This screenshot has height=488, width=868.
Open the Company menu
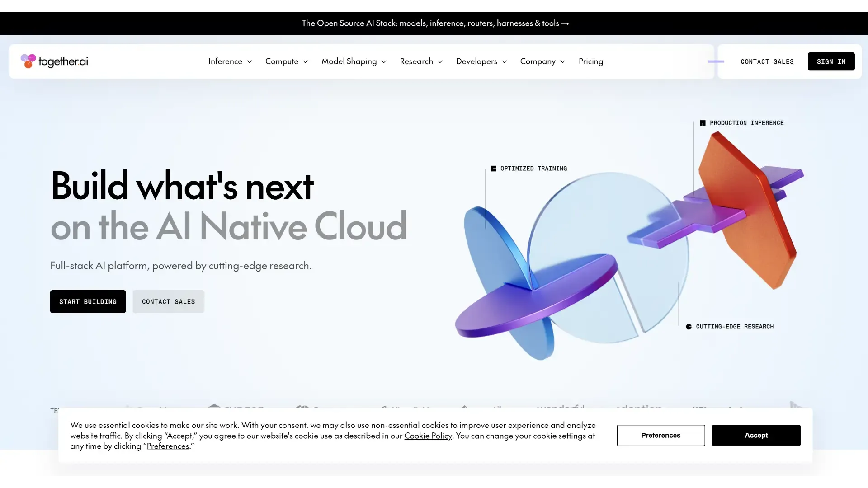543,61
